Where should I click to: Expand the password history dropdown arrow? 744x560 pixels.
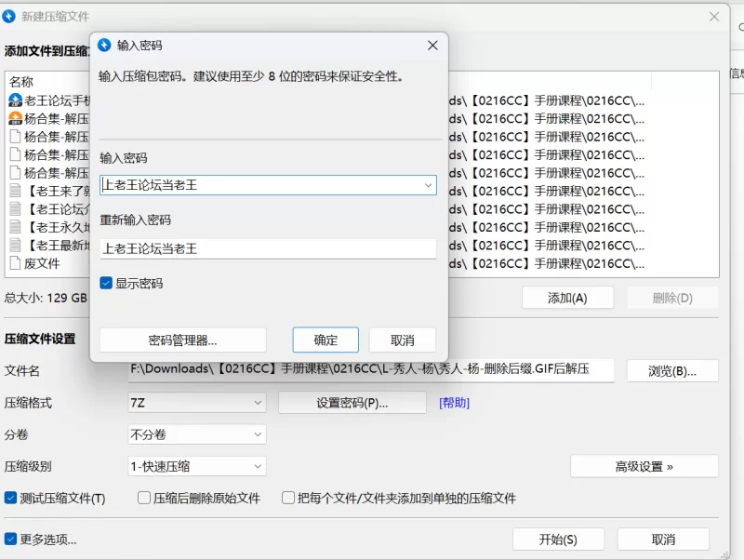(428, 185)
